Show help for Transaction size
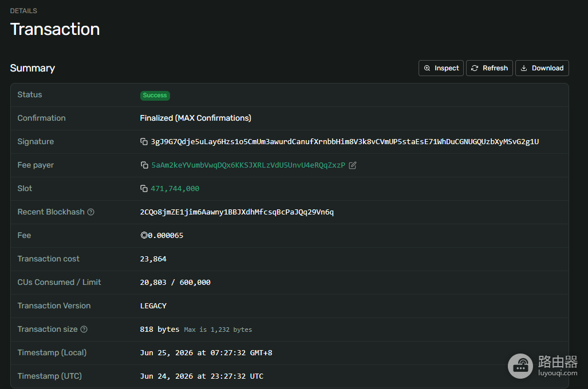This screenshot has height=389, width=588. (84, 330)
